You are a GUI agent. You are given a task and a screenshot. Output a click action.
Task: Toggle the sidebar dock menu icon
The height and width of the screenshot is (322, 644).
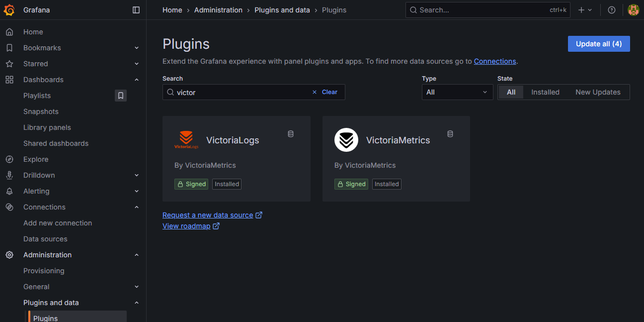pos(136,10)
